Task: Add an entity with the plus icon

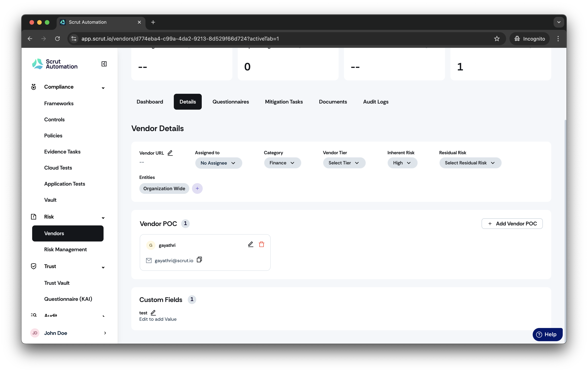Action: [197, 188]
